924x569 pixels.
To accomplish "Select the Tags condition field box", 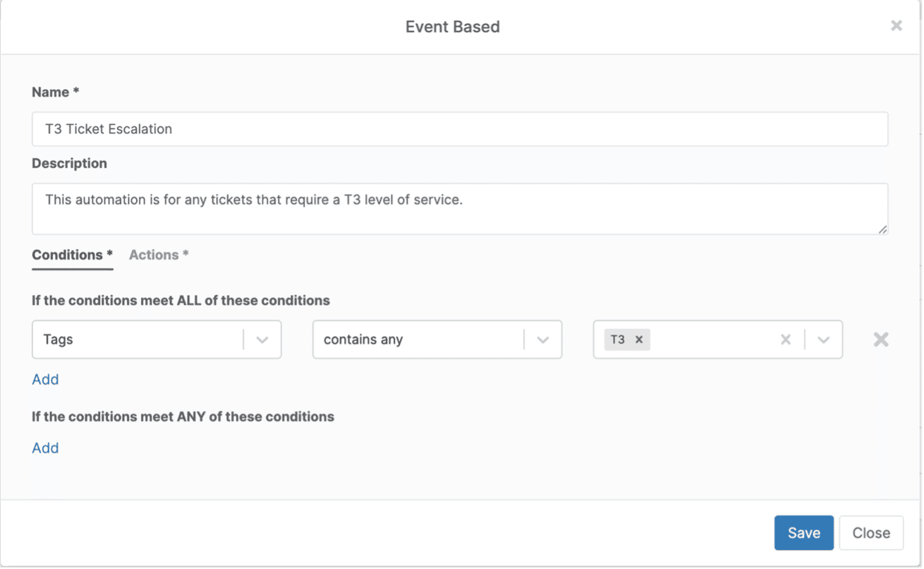I will point(138,340).
